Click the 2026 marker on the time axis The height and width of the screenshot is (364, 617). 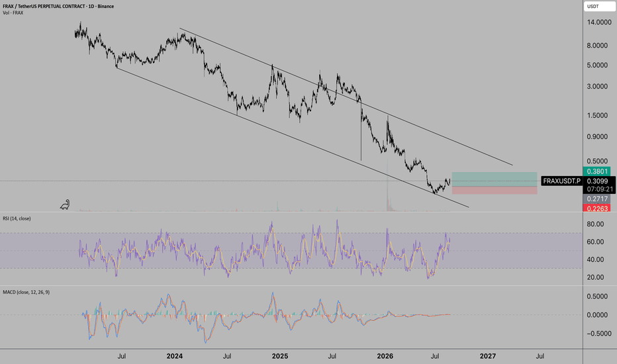385,356
